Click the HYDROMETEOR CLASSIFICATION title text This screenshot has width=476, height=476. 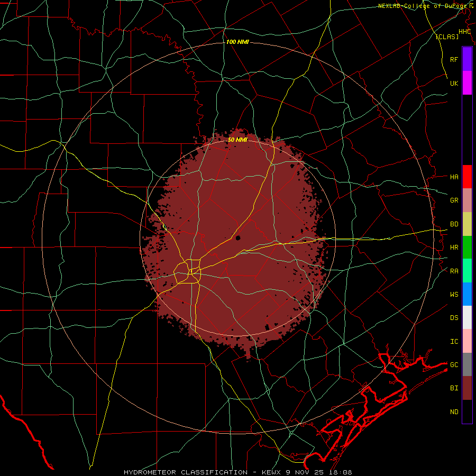pyautogui.click(x=186, y=472)
